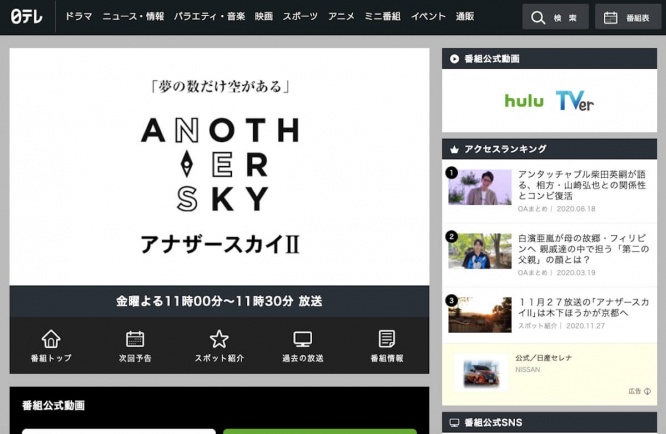Open article 白濱亜嵐が母の故郷 headline
The height and width of the screenshot is (434, 666).
point(583,248)
